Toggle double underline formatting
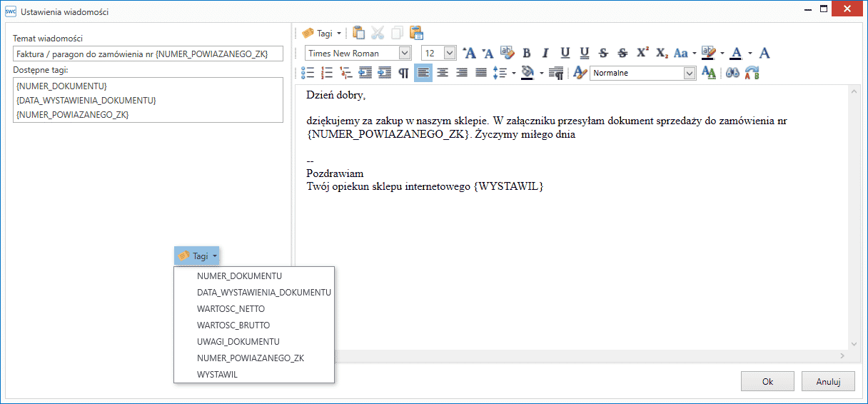Screen dimensions: 868x404 point(585,53)
